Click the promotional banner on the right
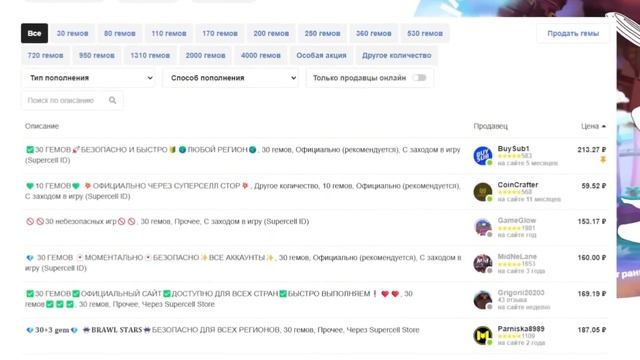The height and width of the screenshot is (360, 640). [628, 155]
